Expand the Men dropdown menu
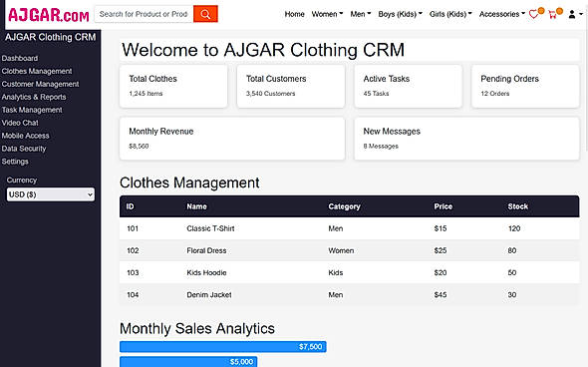The width and height of the screenshot is (588, 367). [361, 14]
